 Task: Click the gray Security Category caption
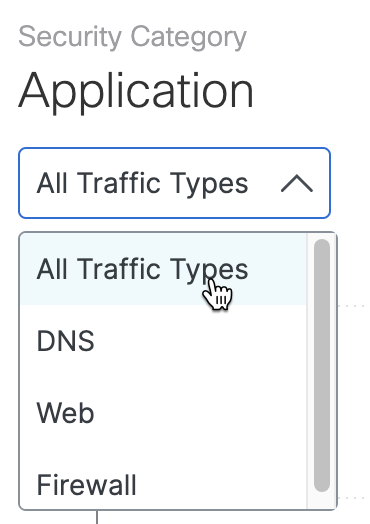pyautogui.click(x=132, y=37)
